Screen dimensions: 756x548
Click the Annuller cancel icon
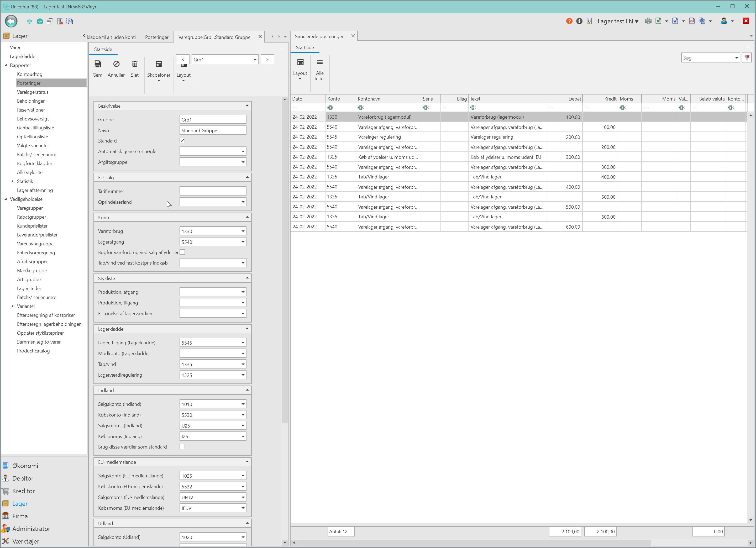coord(116,64)
